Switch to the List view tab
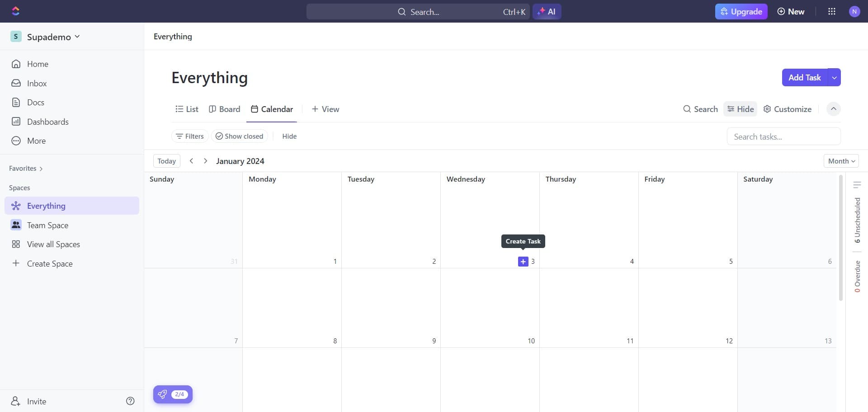Image resolution: width=868 pixels, height=412 pixels. [x=187, y=109]
